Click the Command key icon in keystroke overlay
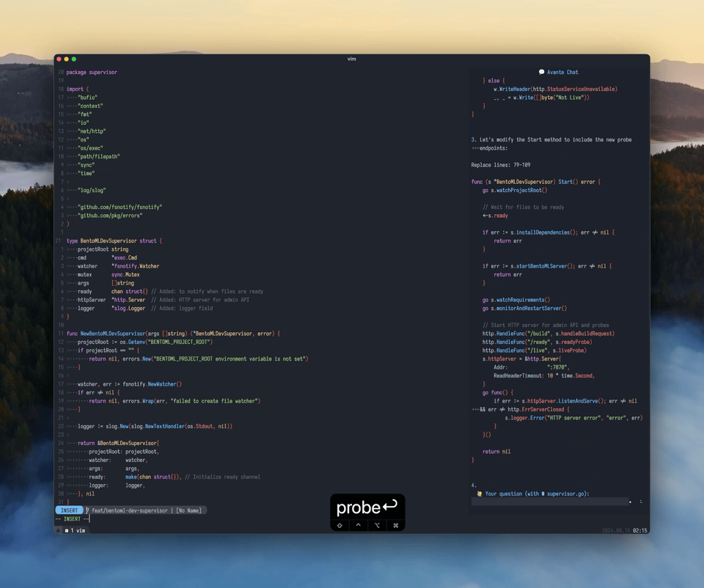Image resolution: width=704 pixels, height=588 pixels. pyautogui.click(x=396, y=525)
